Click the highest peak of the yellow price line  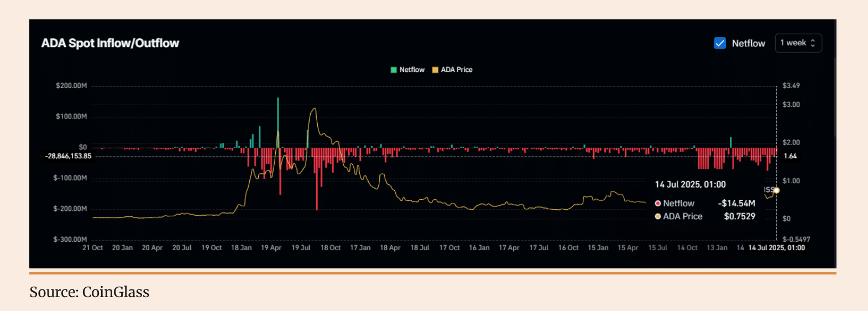pos(315,108)
